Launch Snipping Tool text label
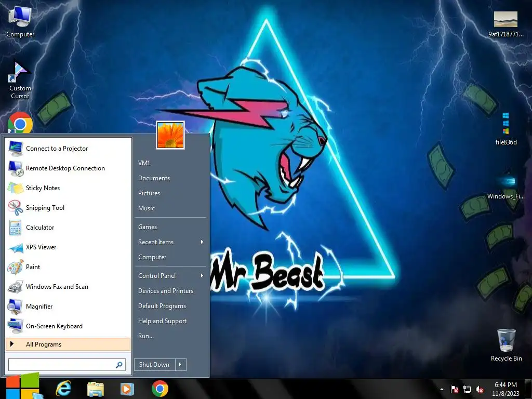The height and width of the screenshot is (399, 532). [x=45, y=208]
